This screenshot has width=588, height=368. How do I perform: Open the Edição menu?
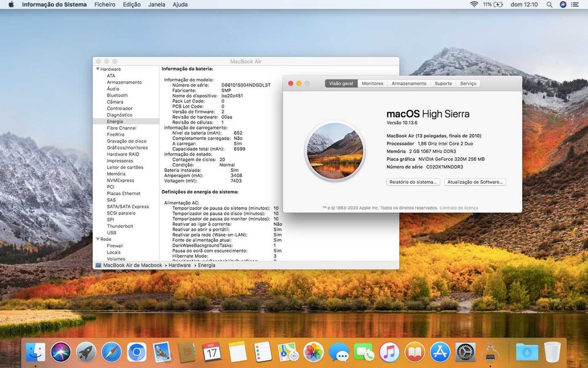[x=132, y=5]
